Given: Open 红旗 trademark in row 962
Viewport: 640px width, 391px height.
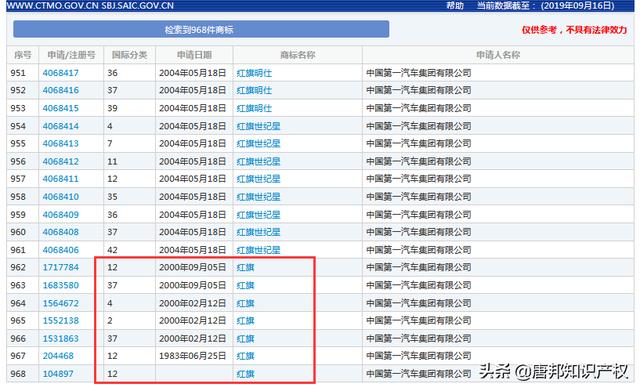Looking at the screenshot, I should pos(246,267).
